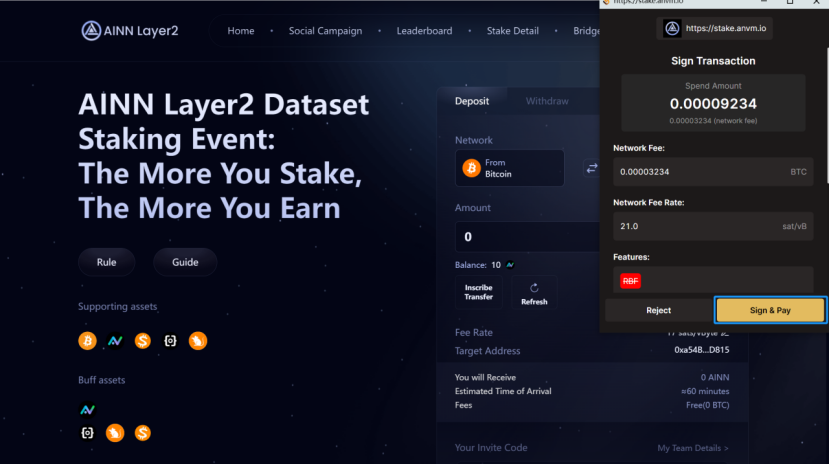Click the 'Your Invite Code' label
This screenshot has width=830, height=465.
point(491,448)
